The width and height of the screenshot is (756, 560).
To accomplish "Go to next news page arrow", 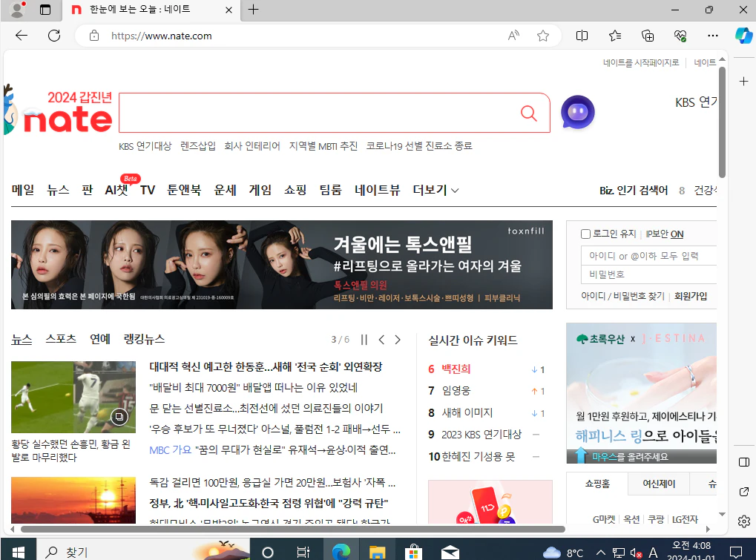I will tap(398, 340).
